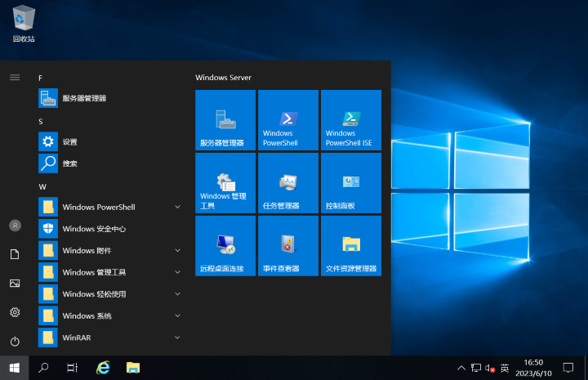Viewport: 588px width, 380px height.
Task: Open the 回收站 Recycle Bin desktop icon
Action: [24, 24]
